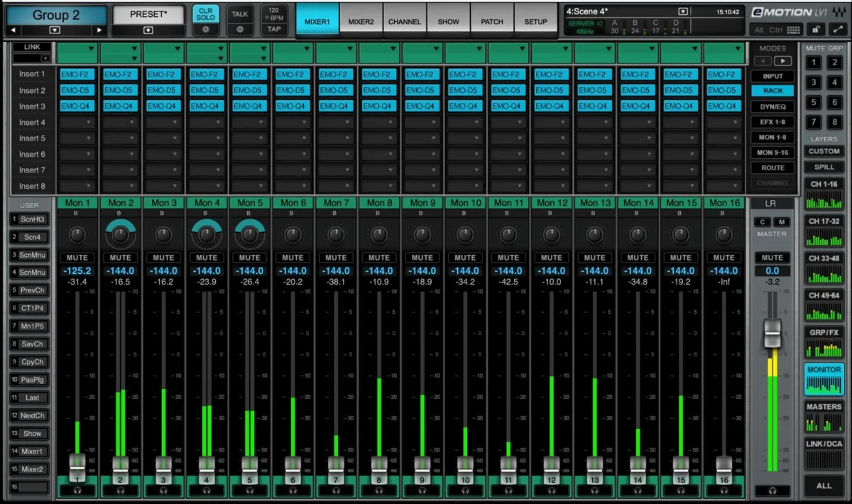Cue Mon 1 with its headphone icon
The image size is (852, 504).
click(77, 490)
